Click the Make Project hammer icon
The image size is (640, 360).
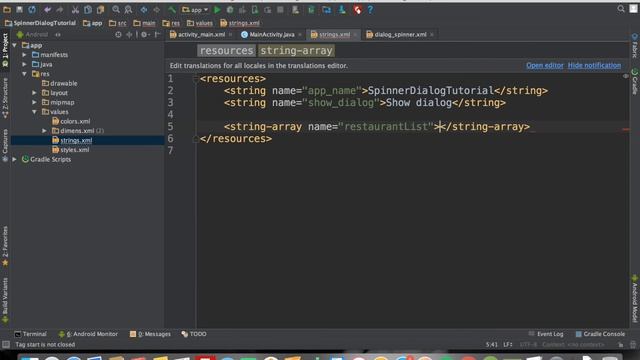[x=172, y=9]
